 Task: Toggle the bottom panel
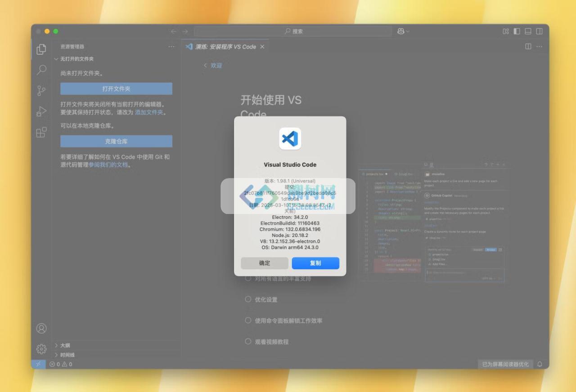(528, 31)
